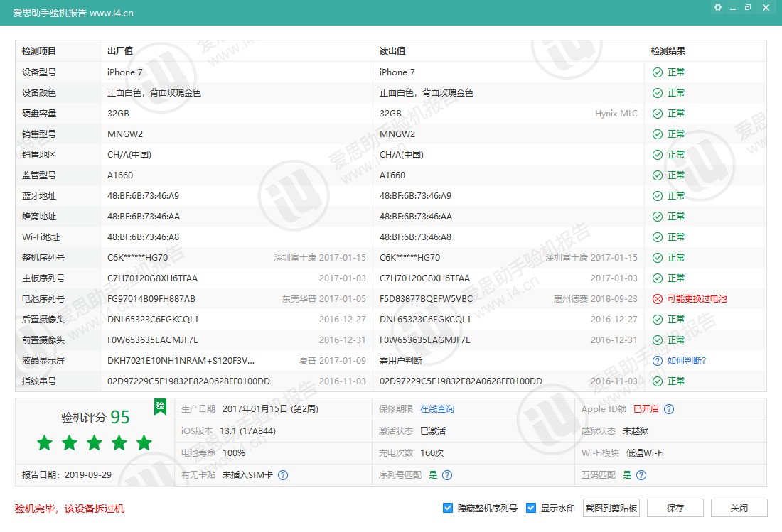Click green check icon in 指纹串号 row

[658, 381]
